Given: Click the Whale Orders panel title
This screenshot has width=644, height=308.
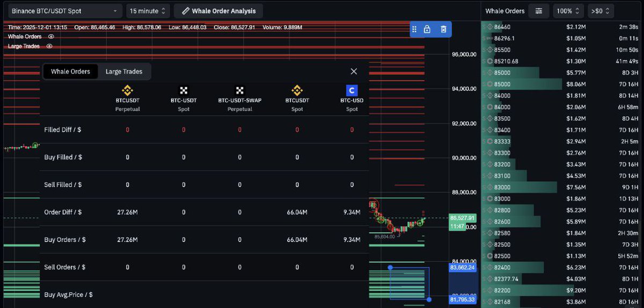Looking at the screenshot, I should (x=505, y=11).
